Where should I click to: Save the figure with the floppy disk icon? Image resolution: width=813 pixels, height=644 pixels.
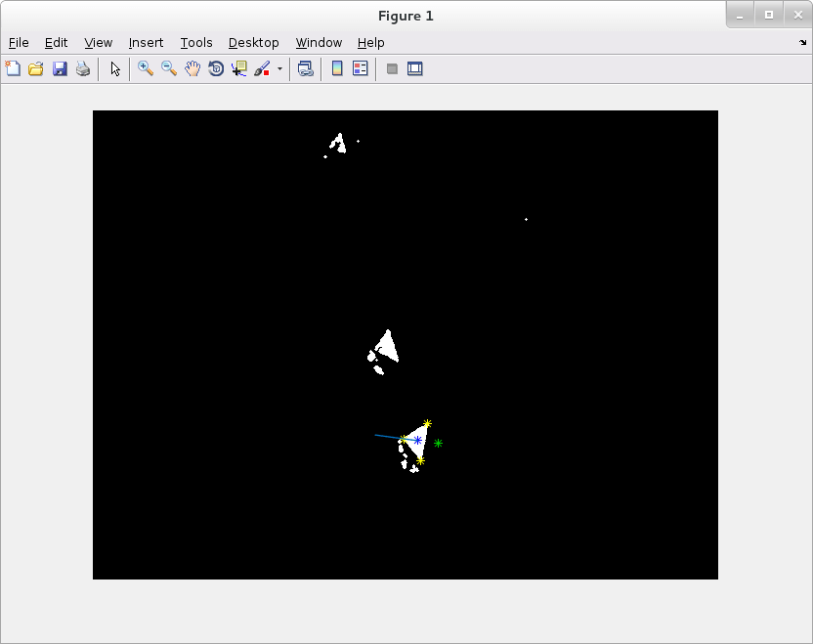60,68
